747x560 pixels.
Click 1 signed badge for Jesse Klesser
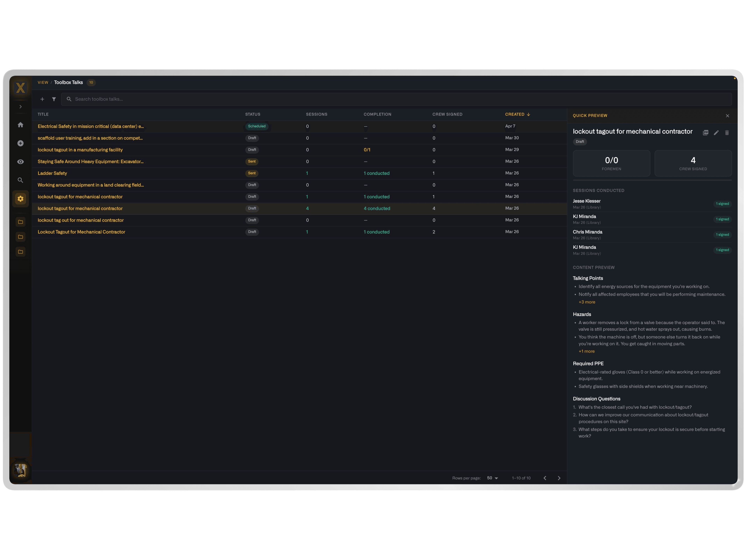(722, 204)
